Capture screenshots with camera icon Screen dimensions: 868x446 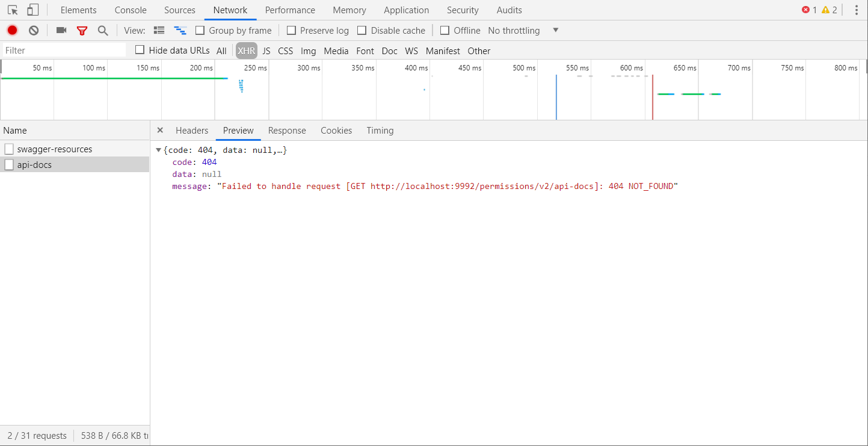click(x=61, y=30)
